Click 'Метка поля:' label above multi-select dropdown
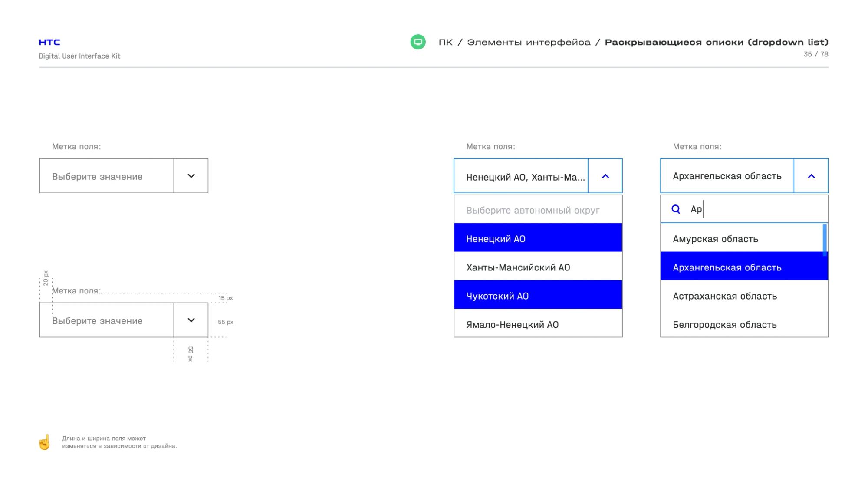 (491, 147)
